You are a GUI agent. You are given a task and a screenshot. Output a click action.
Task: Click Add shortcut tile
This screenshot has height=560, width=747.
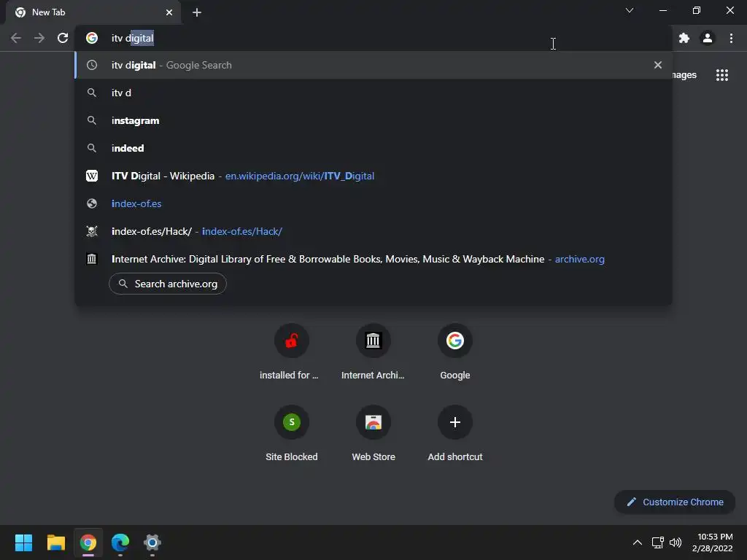point(455,435)
